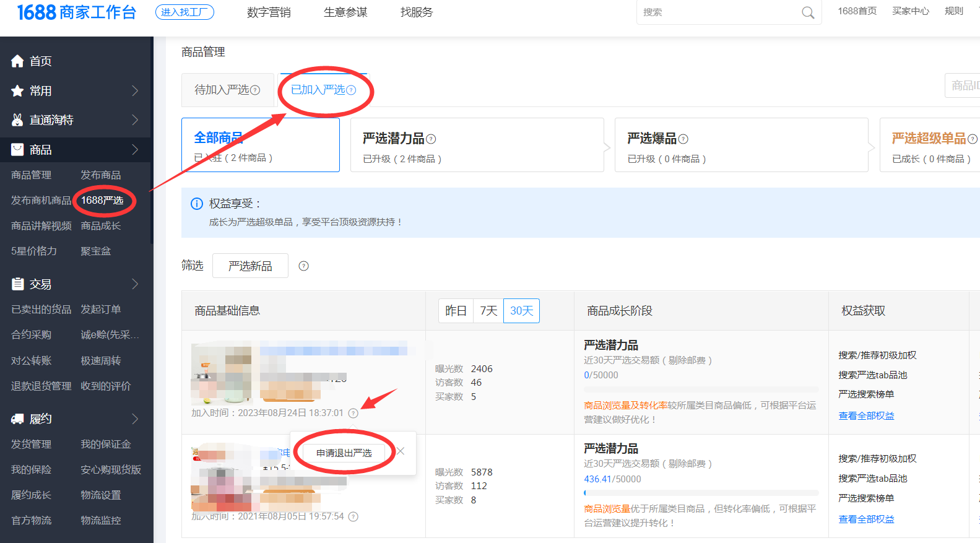Click help icon after 2021年08月05日 join time
Screen dimensions: 980x543
353,517
